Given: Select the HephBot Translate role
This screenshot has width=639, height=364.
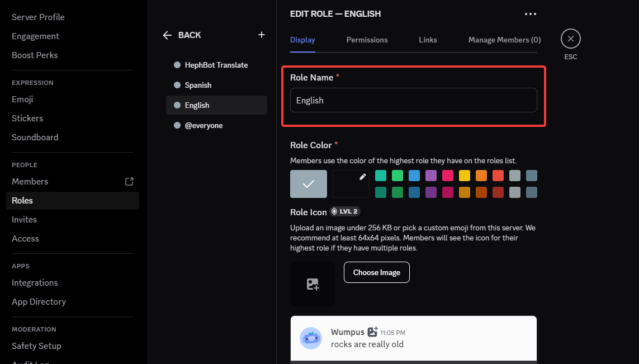Looking at the screenshot, I should (216, 65).
